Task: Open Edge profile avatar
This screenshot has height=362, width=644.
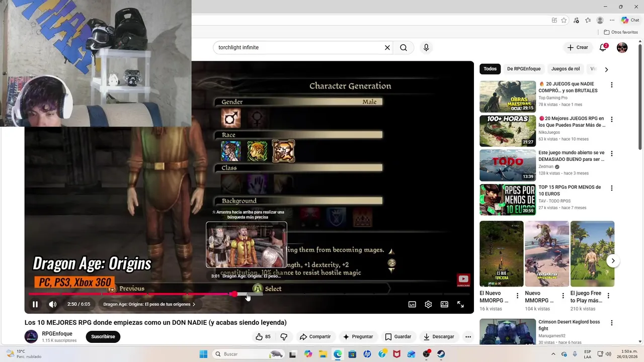Action: tap(600, 20)
